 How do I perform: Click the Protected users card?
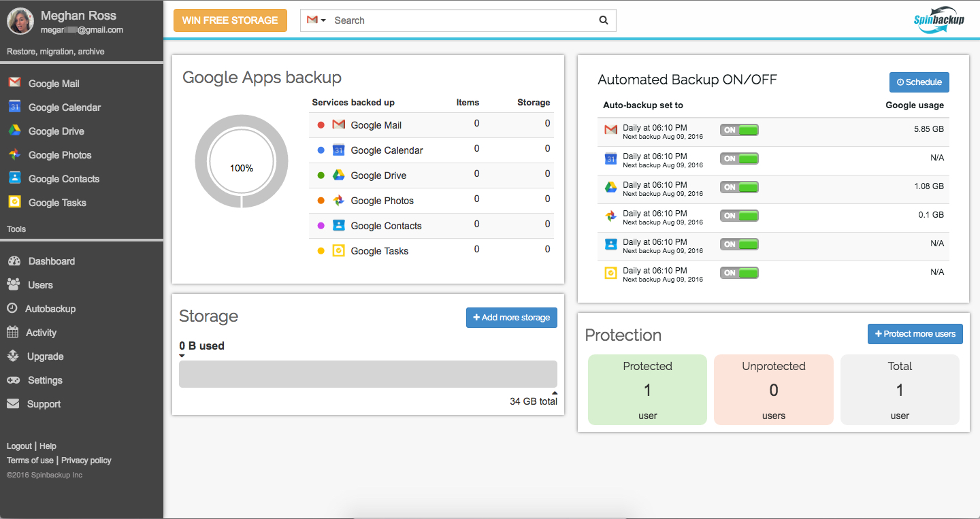tap(647, 390)
